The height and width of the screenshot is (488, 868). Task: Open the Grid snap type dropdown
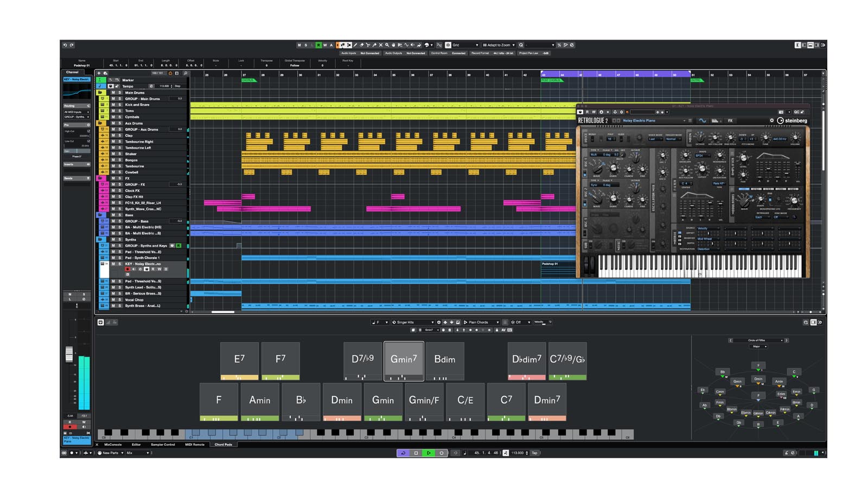click(x=466, y=45)
